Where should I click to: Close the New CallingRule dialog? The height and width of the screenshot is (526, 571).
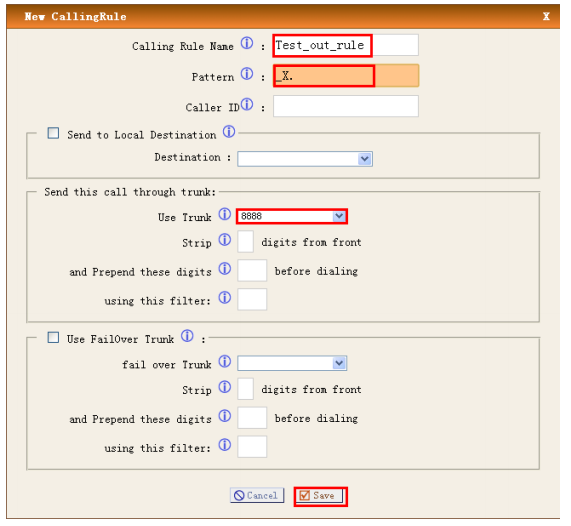click(x=546, y=16)
